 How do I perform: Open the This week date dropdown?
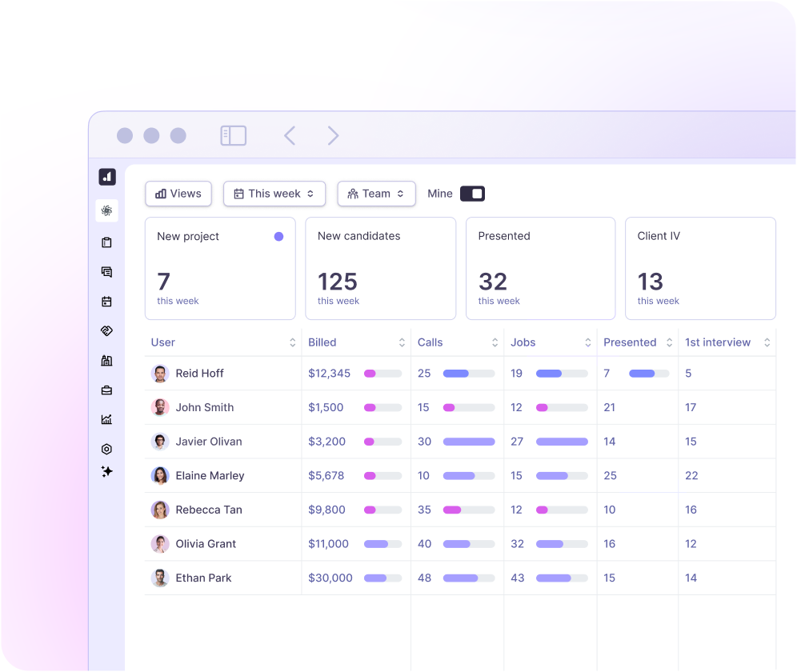(274, 194)
